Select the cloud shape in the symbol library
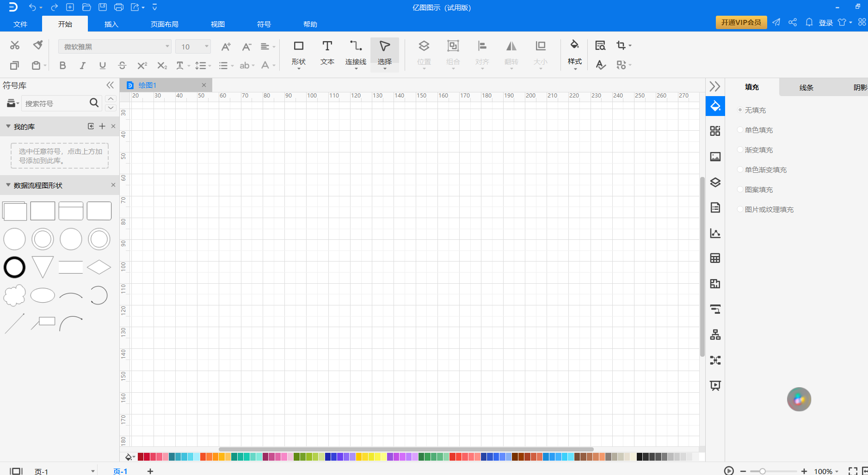Viewport: 868px width, 475px height. pyautogui.click(x=14, y=295)
